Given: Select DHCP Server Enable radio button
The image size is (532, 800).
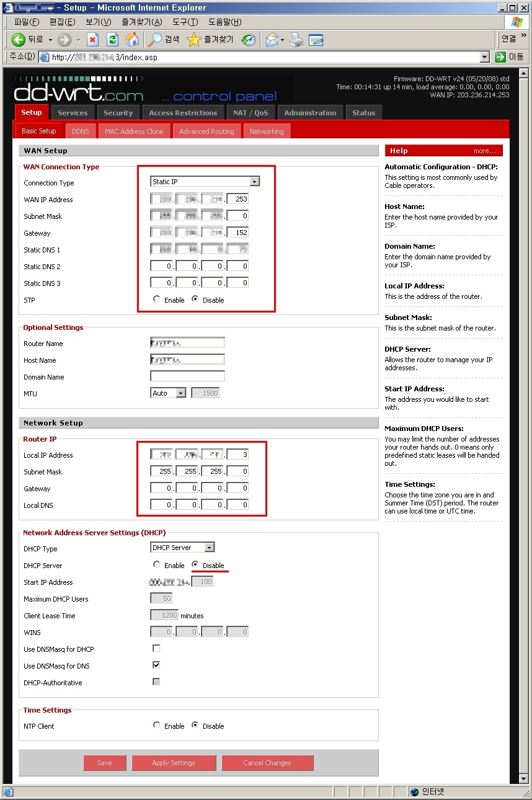Looking at the screenshot, I should pyautogui.click(x=156, y=565).
